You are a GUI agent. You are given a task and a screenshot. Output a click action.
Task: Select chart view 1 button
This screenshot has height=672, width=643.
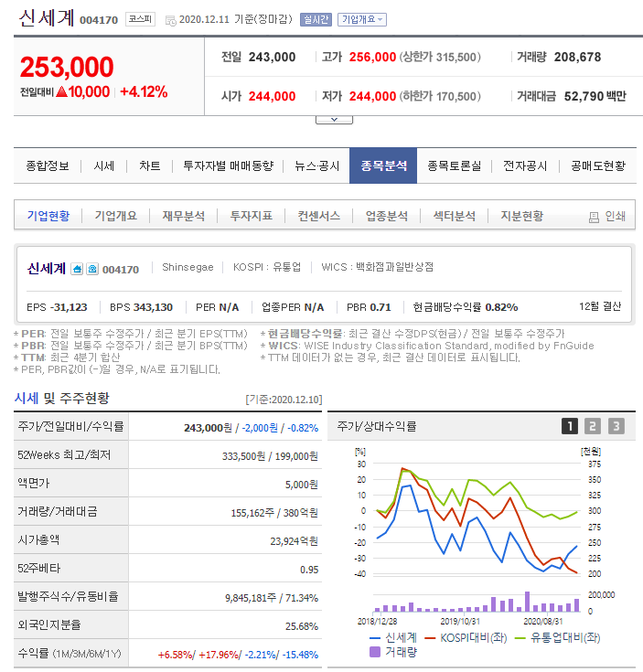coord(570,426)
